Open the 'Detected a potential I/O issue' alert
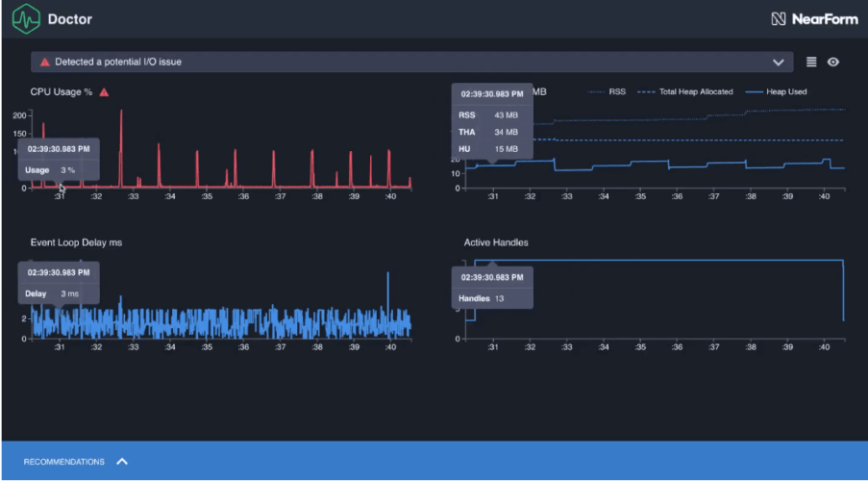The height and width of the screenshot is (481, 868). pos(118,62)
